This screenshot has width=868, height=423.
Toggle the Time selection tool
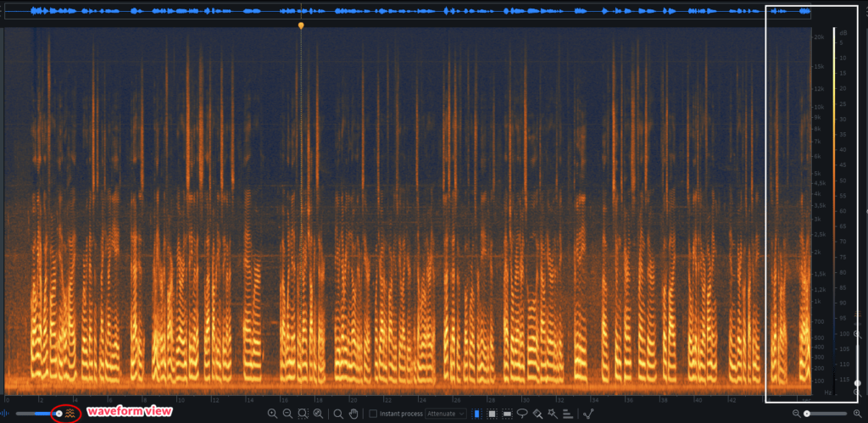coord(476,414)
